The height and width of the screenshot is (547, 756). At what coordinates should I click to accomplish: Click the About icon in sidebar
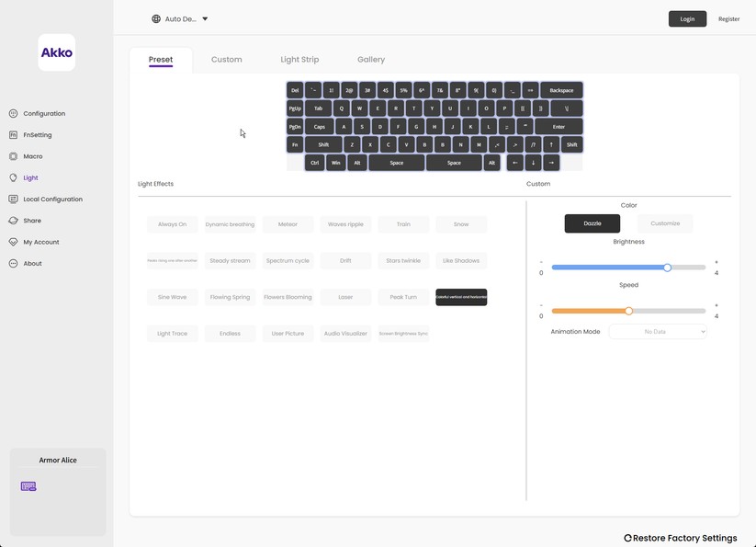(x=13, y=263)
